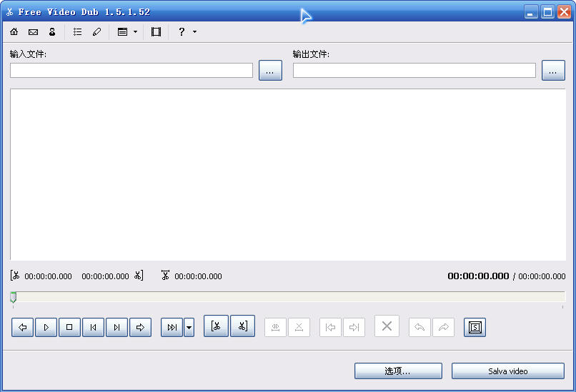Click inside the output file path field

(x=414, y=70)
